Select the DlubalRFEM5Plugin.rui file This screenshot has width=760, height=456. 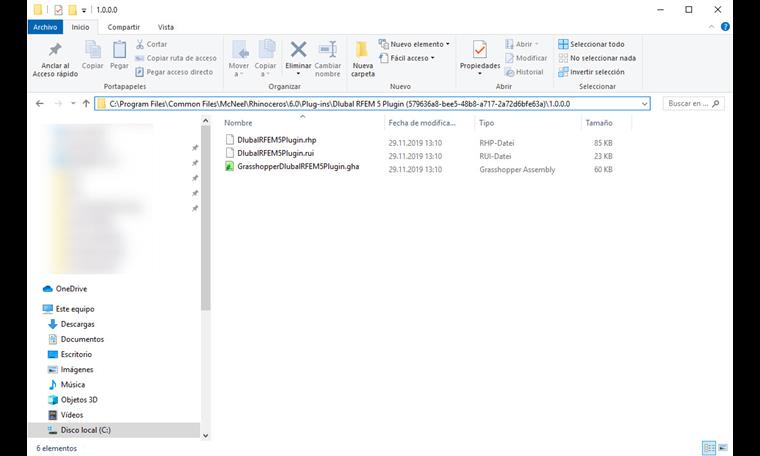pos(276,153)
